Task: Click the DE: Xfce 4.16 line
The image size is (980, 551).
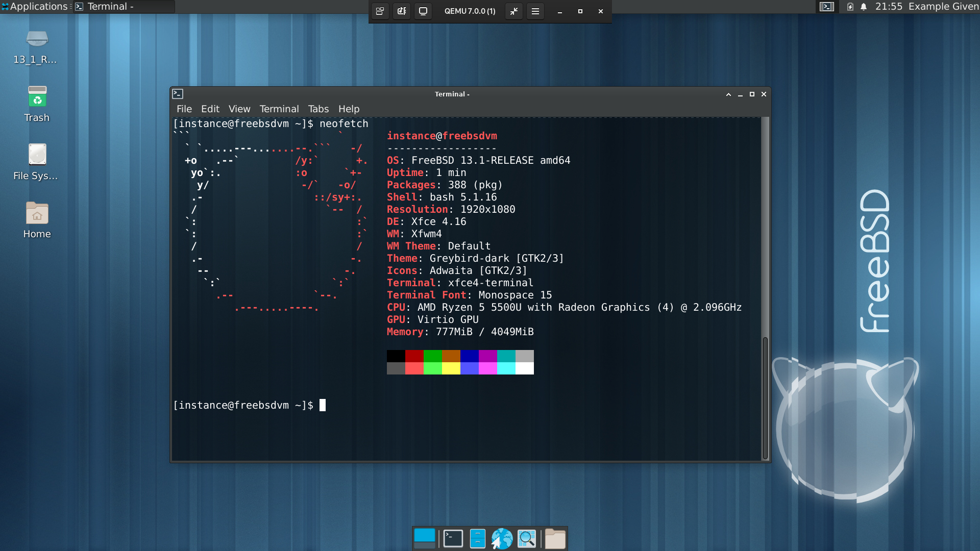Action: click(426, 222)
